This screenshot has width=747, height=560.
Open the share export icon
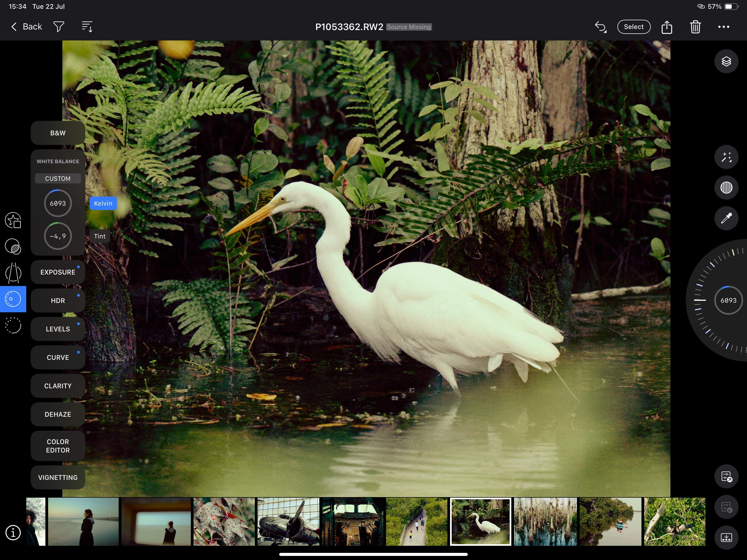667,27
